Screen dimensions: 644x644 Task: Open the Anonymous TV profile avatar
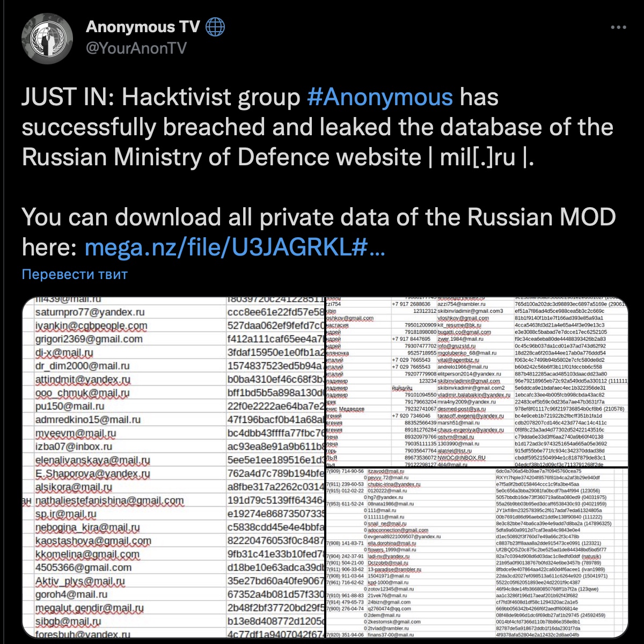(47, 38)
